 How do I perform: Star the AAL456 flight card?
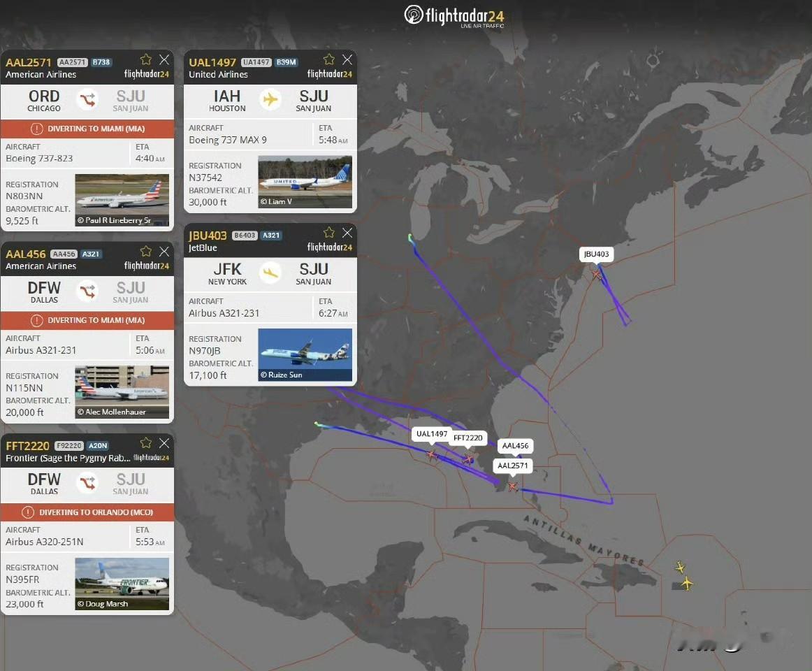point(146,252)
